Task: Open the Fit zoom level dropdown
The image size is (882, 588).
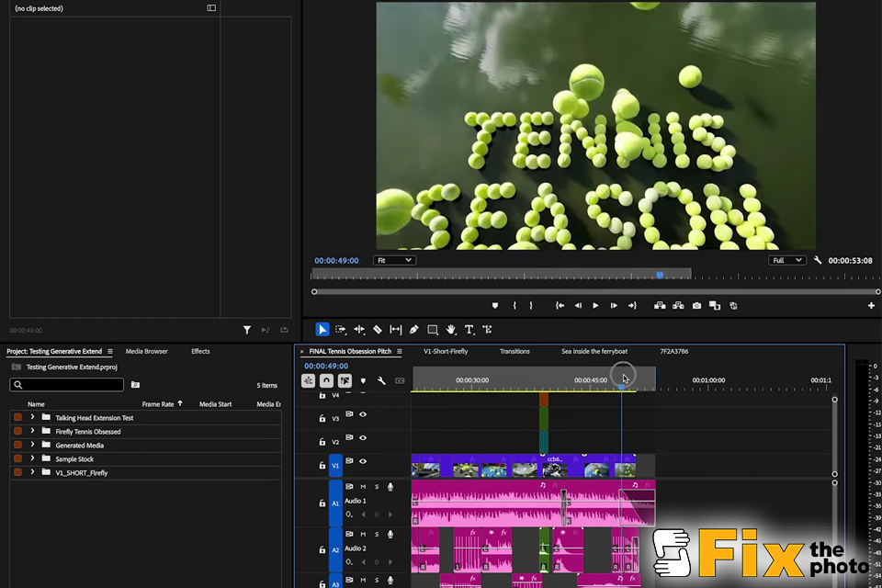Action: tap(394, 261)
